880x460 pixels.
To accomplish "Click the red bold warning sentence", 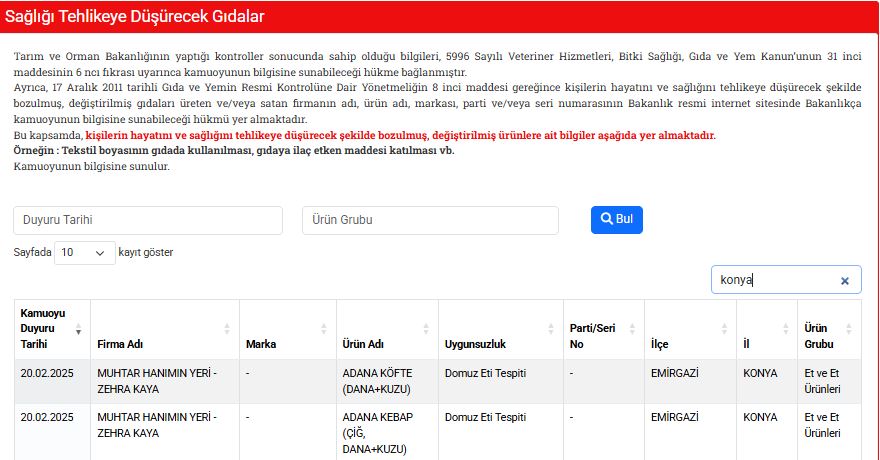I will point(400,135).
